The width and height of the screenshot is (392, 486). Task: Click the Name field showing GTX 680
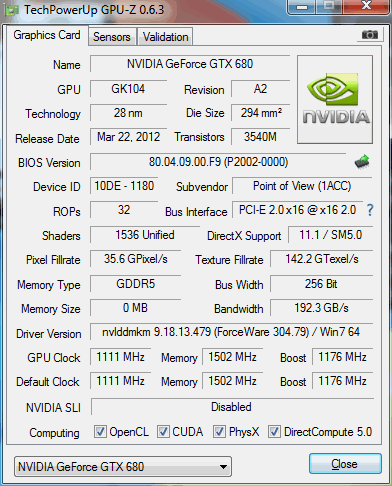(x=190, y=64)
